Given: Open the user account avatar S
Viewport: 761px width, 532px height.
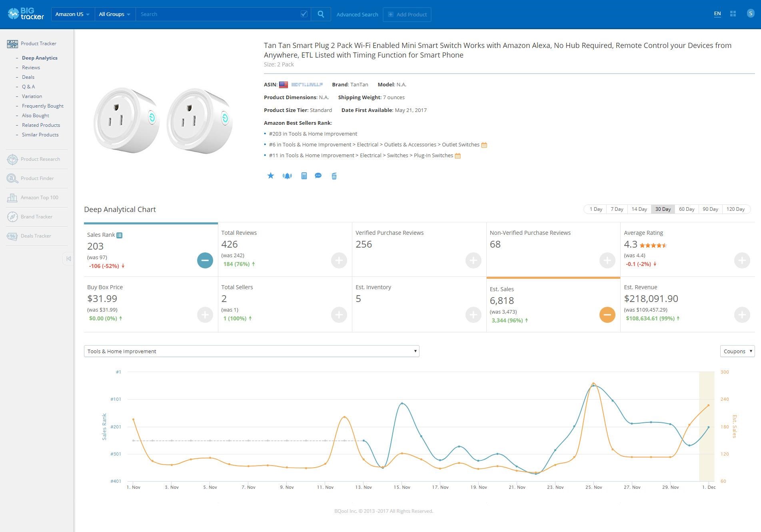Looking at the screenshot, I should pos(750,14).
